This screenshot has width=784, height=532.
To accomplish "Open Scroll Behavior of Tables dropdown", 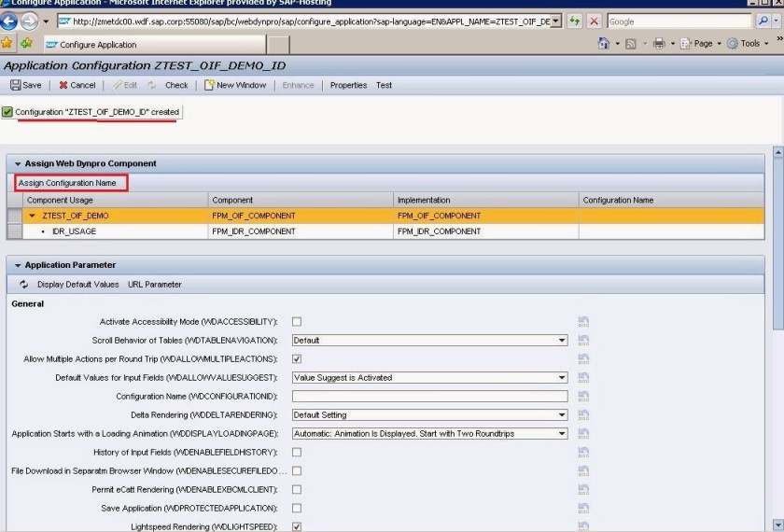I will point(562,341).
